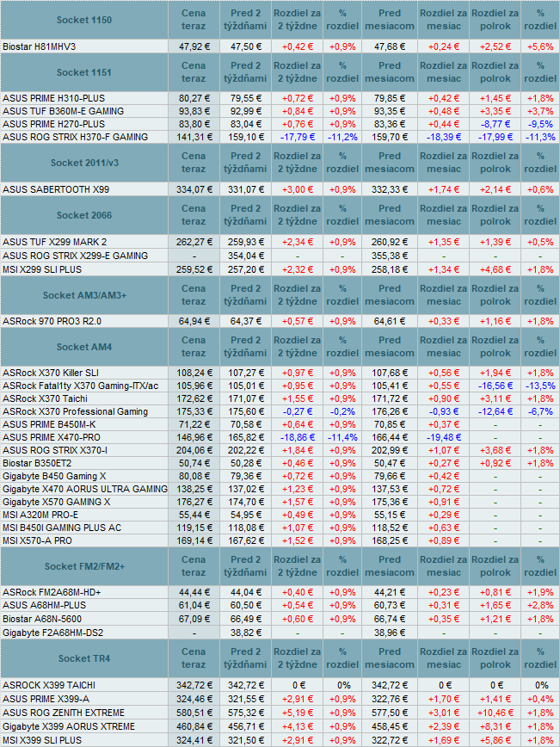Click the -16,56 € half-year difference
The image size is (560, 747).
pos(495,386)
